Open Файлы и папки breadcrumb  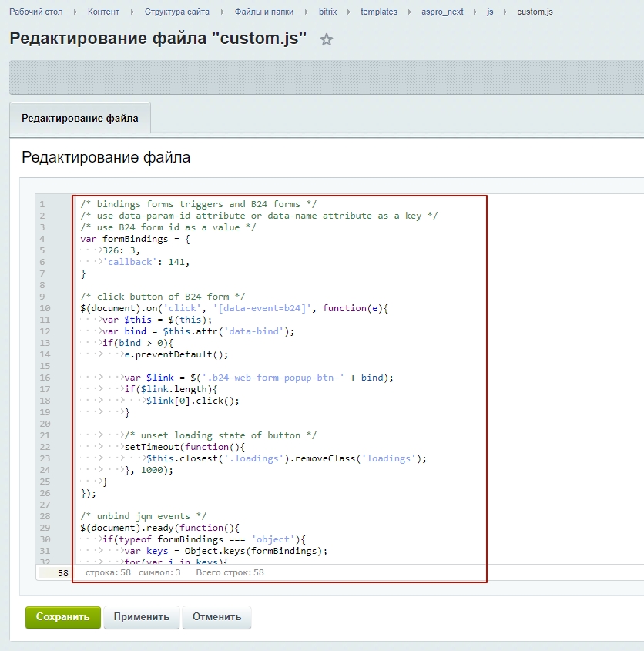coord(264,12)
